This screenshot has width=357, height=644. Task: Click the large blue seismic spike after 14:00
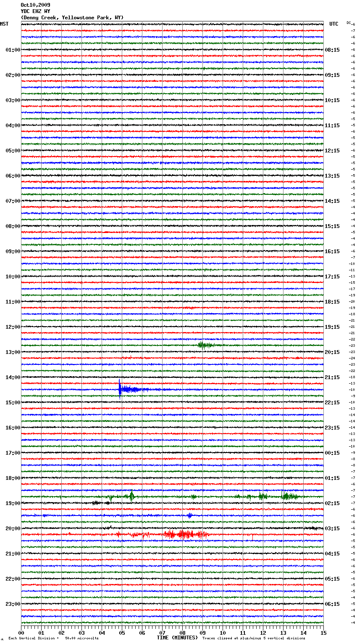(120, 389)
